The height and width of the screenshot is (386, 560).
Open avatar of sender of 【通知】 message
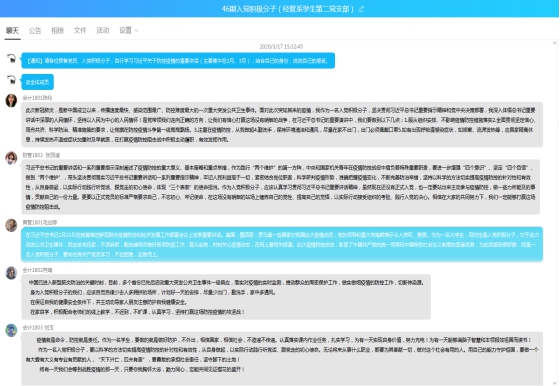point(11,59)
